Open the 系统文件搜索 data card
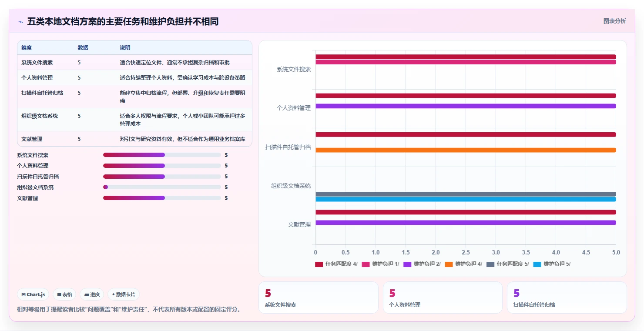644x331 pixels. [319, 298]
